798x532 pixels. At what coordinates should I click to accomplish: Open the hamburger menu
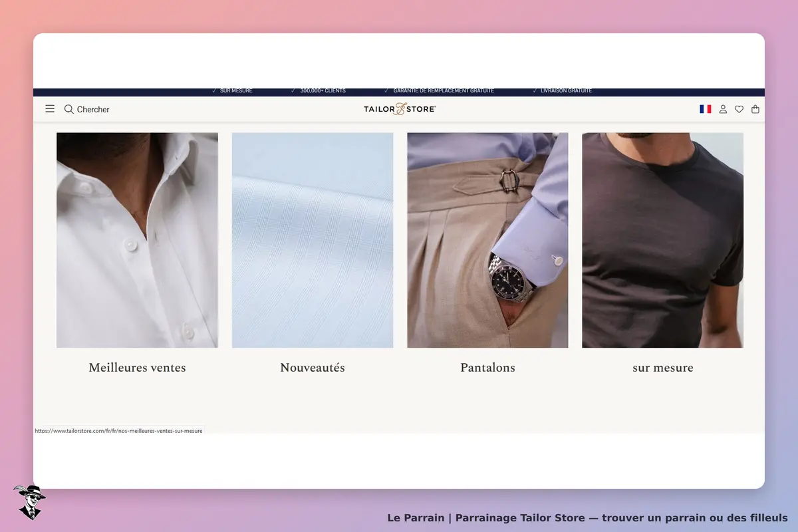50,108
